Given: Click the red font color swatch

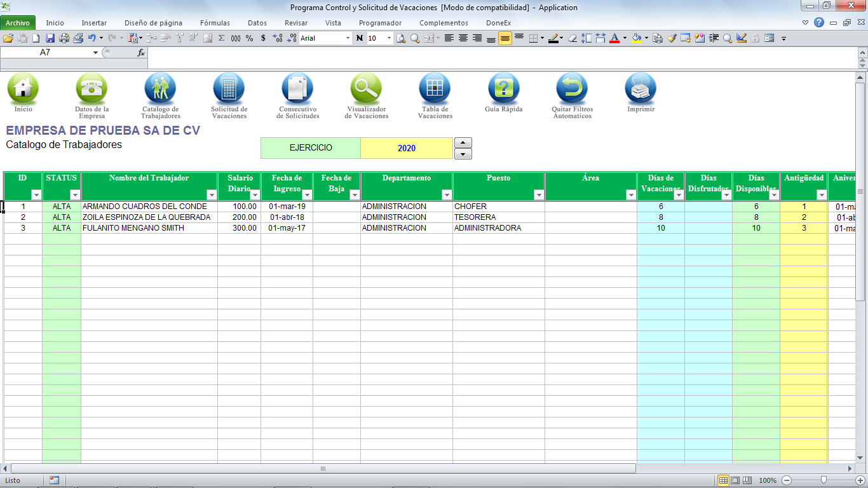Looking at the screenshot, I should click(614, 38).
